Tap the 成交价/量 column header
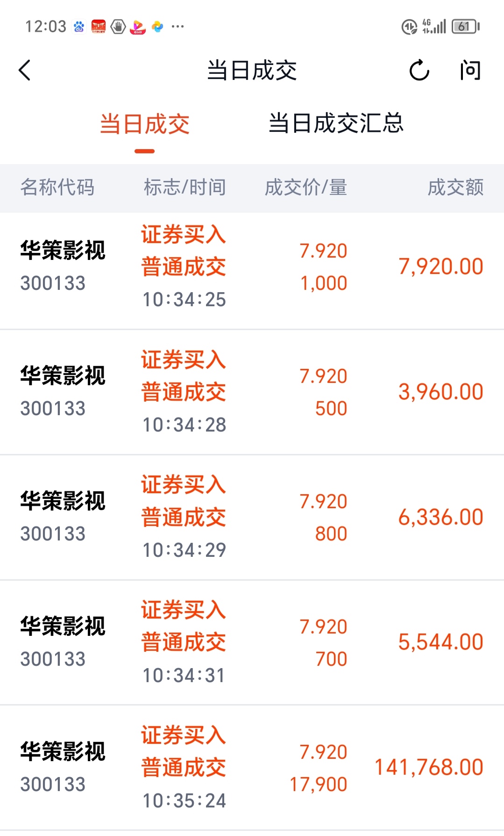This screenshot has height=836, width=504. (x=306, y=187)
